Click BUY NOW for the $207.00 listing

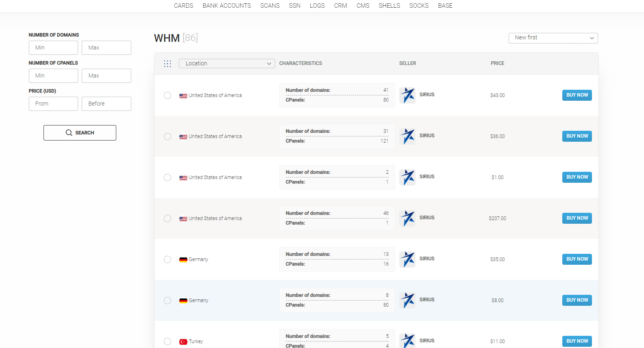[577, 218]
